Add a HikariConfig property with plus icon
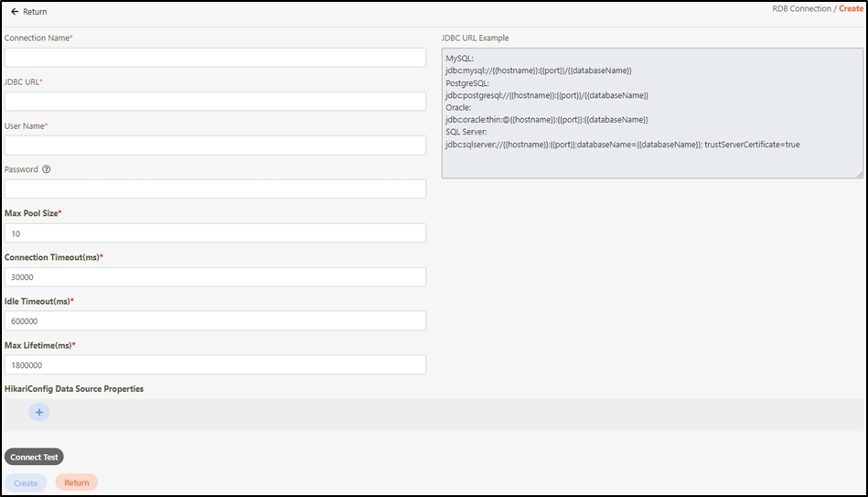This screenshot has height=497, width=868. coord(39,413)
